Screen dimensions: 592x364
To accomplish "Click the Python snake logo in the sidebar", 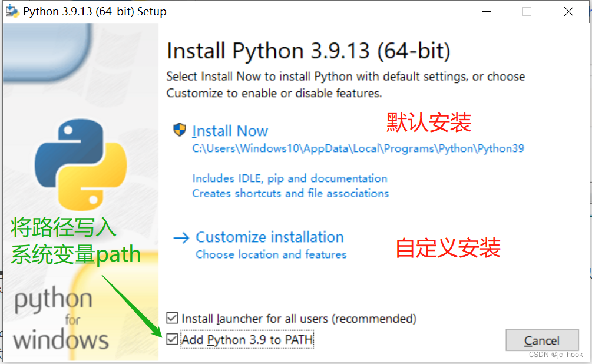I will coord(81,165).
